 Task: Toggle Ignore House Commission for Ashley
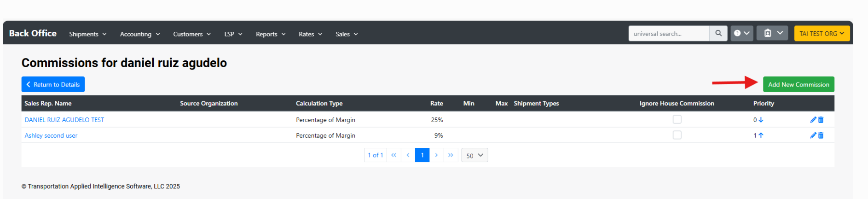(677, 135)
